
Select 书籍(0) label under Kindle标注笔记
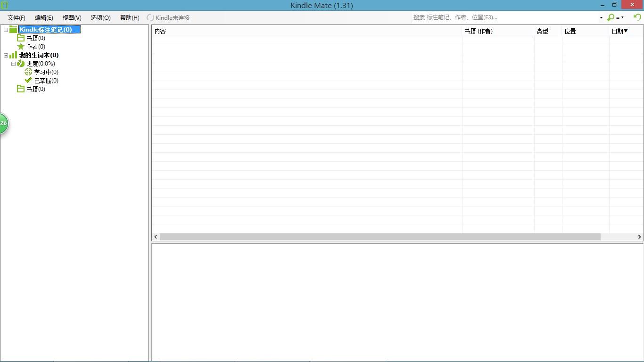36,38
